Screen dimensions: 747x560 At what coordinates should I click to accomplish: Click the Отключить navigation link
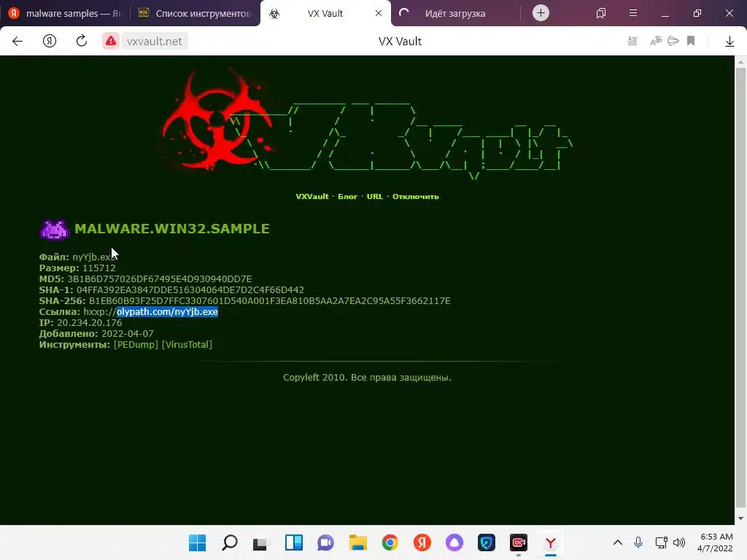(415, 197)
